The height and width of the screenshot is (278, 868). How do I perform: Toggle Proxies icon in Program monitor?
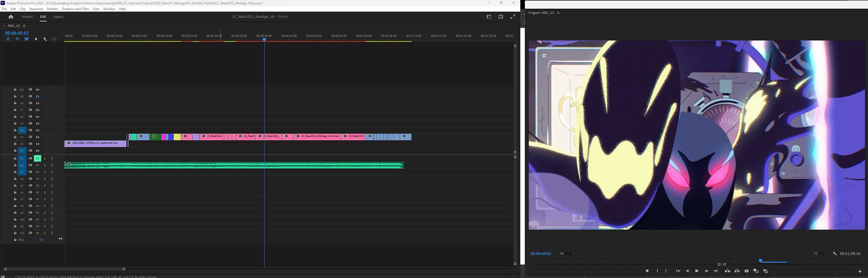point(765,271)
